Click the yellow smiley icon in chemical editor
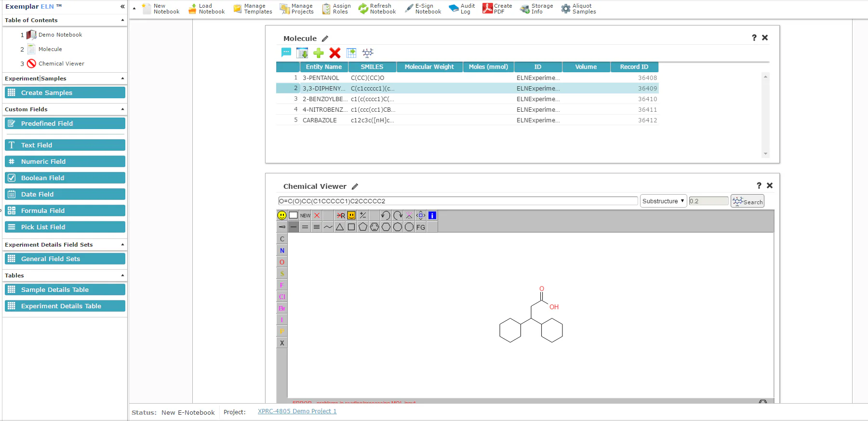 (282, 215)
